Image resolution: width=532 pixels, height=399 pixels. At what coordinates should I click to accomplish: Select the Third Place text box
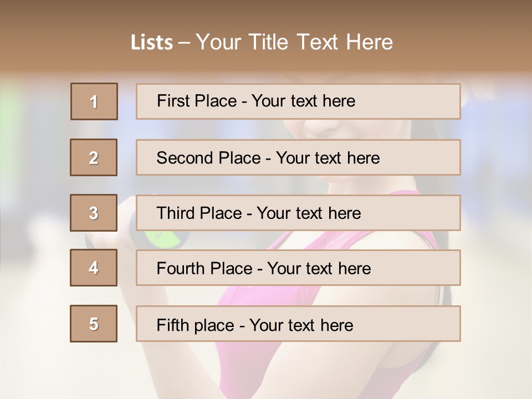(x=298, y=213)
